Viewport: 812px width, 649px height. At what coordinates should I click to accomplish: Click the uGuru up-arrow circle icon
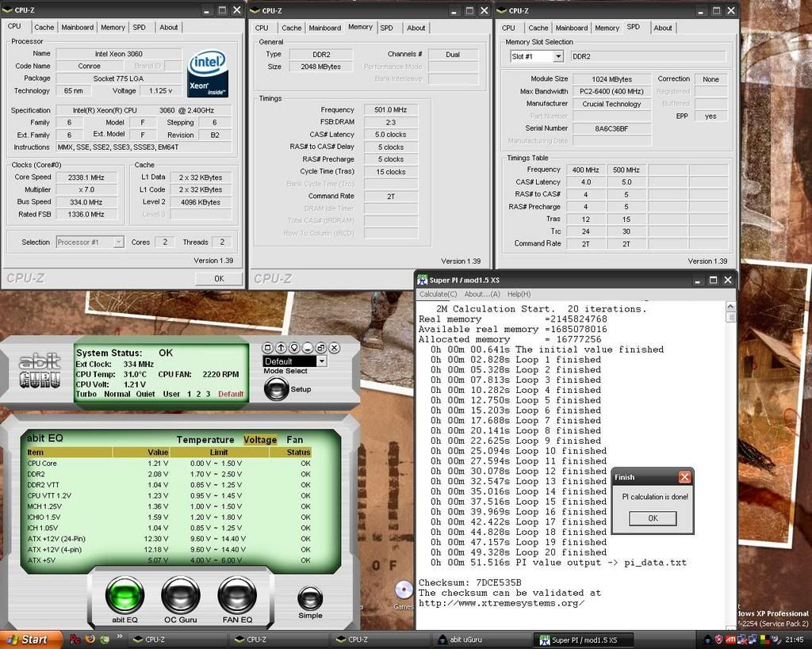tap(281, 348)
